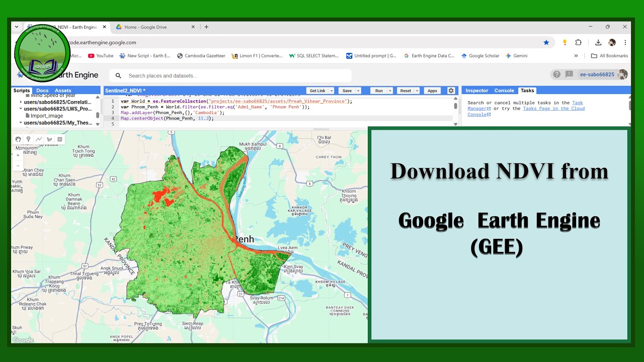Switch to the Console tab
Image resolution: width=644 pixels, height=362 pixels.
(x=504, y=90)
